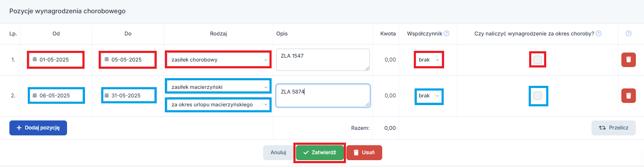Open help icon beside sick-period wage question
This screenshot has height=167, width=644.
click(599, 33)
